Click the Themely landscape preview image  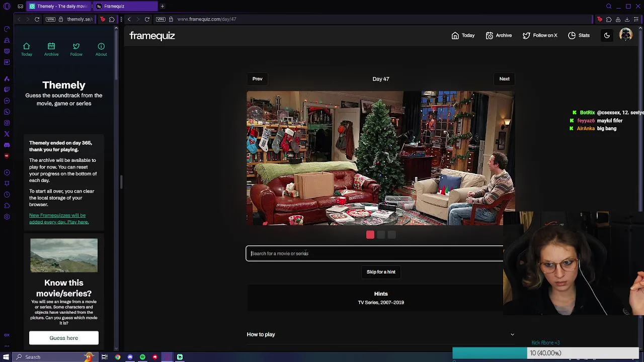click(64, 255)
